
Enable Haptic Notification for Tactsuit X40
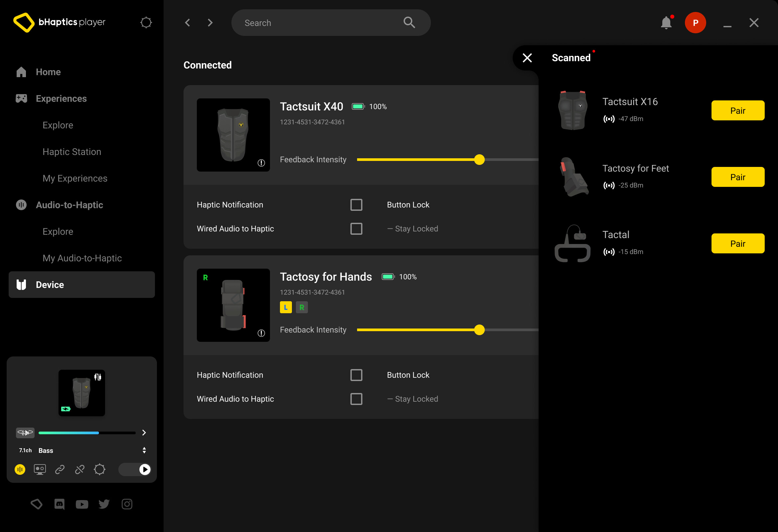356,204
